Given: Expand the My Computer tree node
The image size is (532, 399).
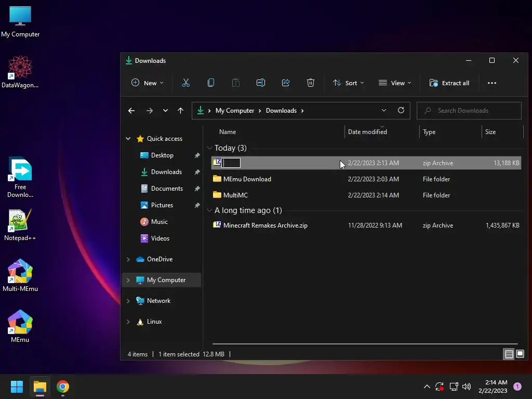Looking at the screenshot, I should (128, 280).
